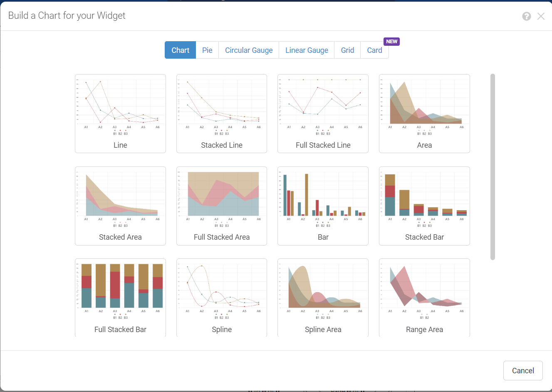Close the chart builder dialog
The image size is (552, 392).
click(x=541, y=16)
